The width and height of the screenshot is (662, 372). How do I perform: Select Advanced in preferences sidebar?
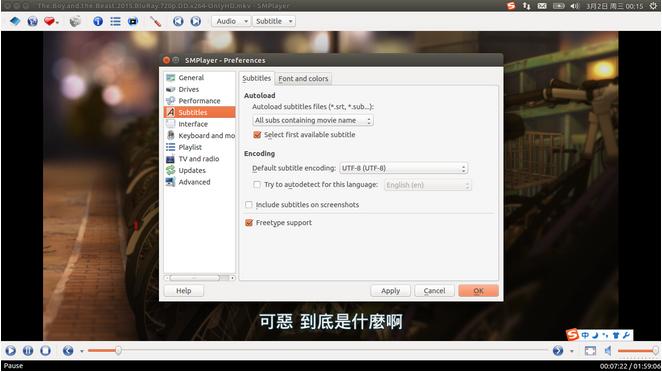(x=199, y=182)
